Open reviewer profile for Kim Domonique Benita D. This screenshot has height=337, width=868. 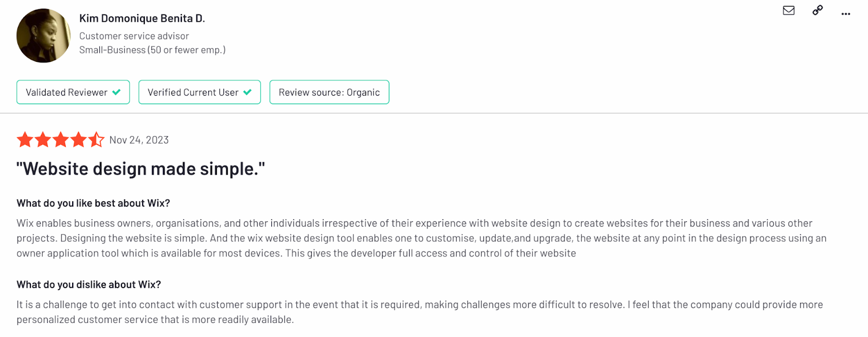142,17
